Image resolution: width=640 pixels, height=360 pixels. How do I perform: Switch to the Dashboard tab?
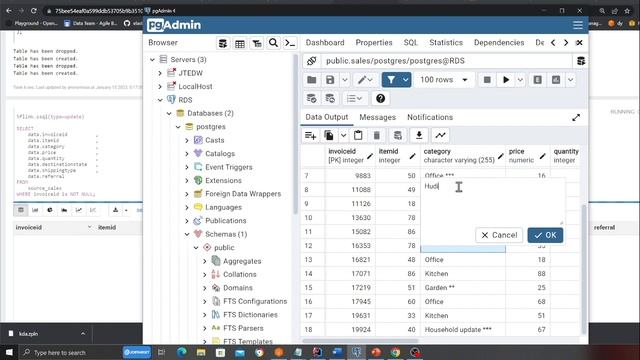point(325,43)
